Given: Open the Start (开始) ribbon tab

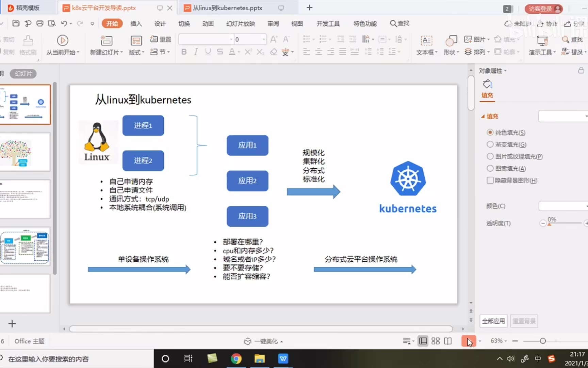Looking at the screenshot, I should point(112,23).
